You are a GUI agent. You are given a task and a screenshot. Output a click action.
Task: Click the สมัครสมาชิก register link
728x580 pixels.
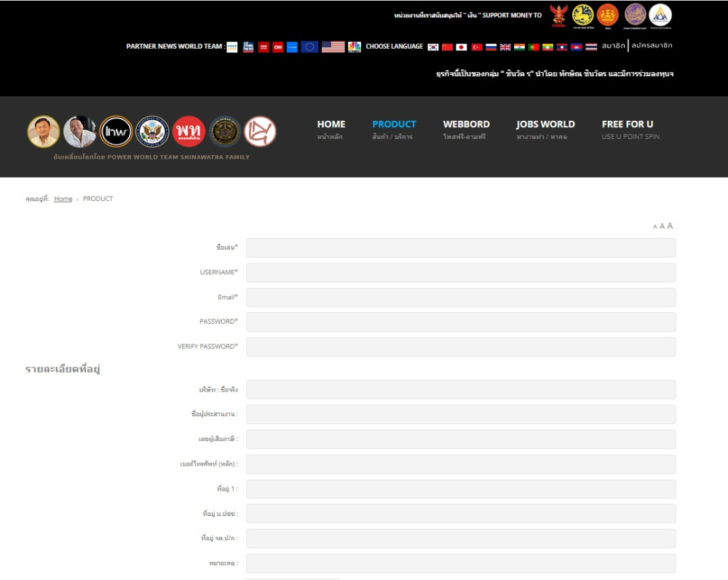(652, 46)
